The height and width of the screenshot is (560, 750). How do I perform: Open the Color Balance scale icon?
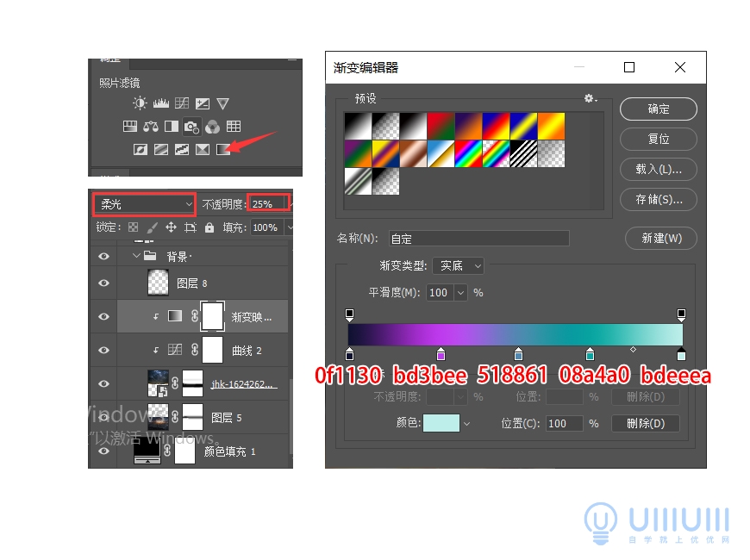tap(151, 126)
